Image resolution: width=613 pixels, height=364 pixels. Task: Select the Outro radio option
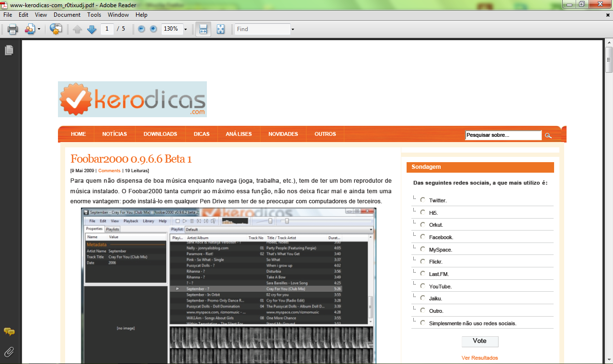pos(422,310)
